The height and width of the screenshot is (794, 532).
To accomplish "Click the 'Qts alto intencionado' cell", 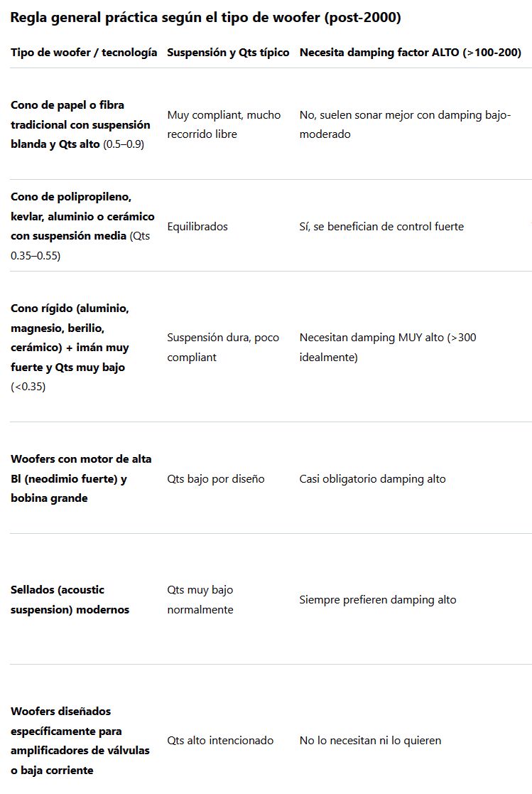I will pyautogui.click(x=220, y=741).
